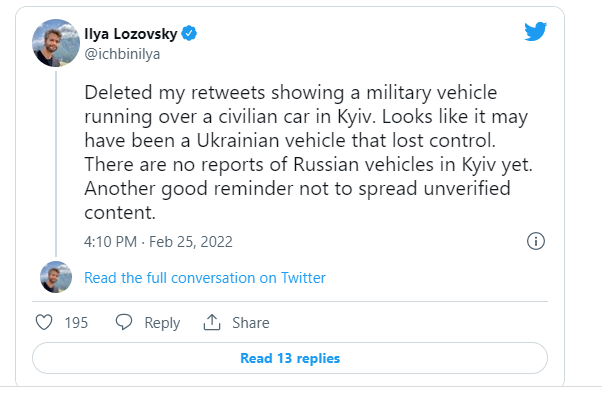Like the tweet with heart icon

44,322
